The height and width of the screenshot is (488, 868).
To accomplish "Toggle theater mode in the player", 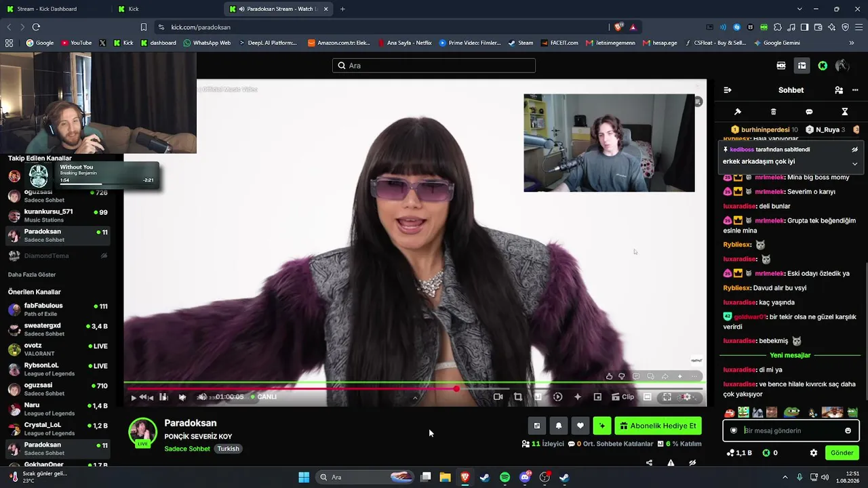I will 648,397.
